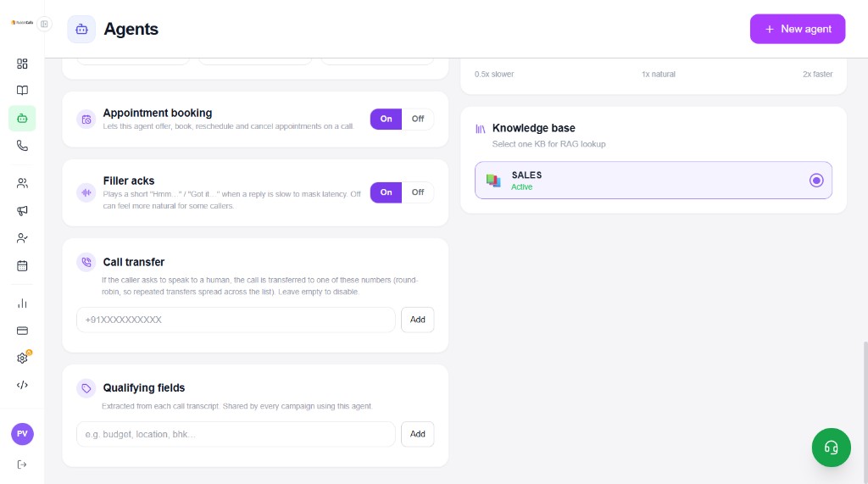This screenshot has height=484, width=868.
Task: Click the Qualifying fields tag icon
Action: click(x=86, y=388)
